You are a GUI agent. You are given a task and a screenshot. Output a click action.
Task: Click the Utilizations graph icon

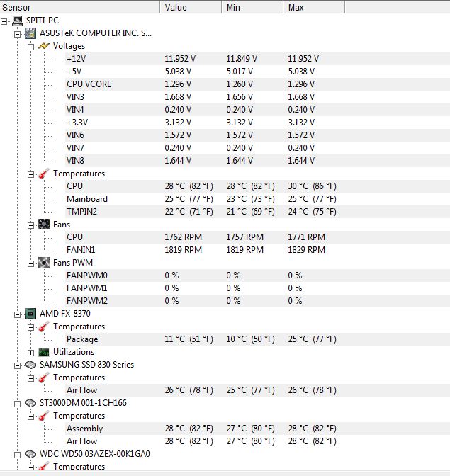click(x=44, y=353)
